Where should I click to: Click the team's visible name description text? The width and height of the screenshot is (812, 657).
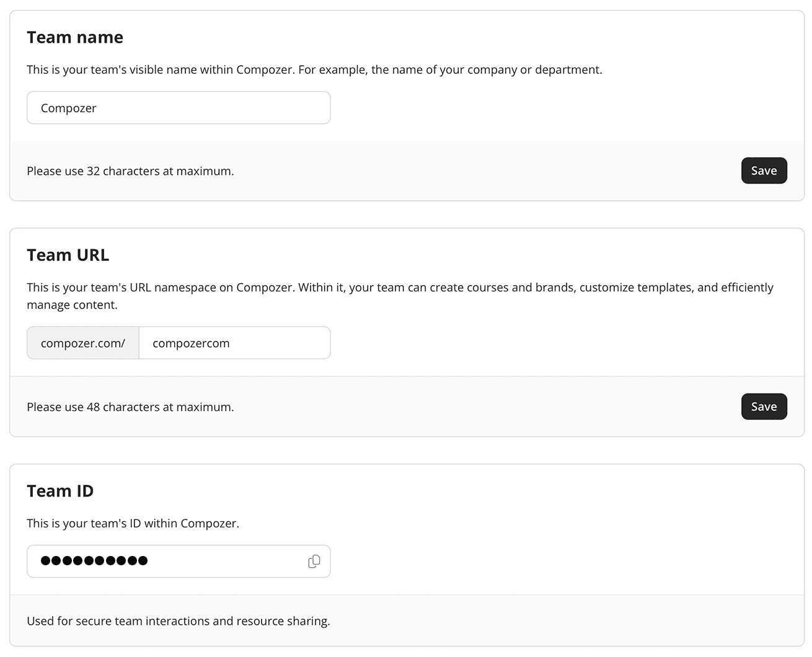(314, 70)
